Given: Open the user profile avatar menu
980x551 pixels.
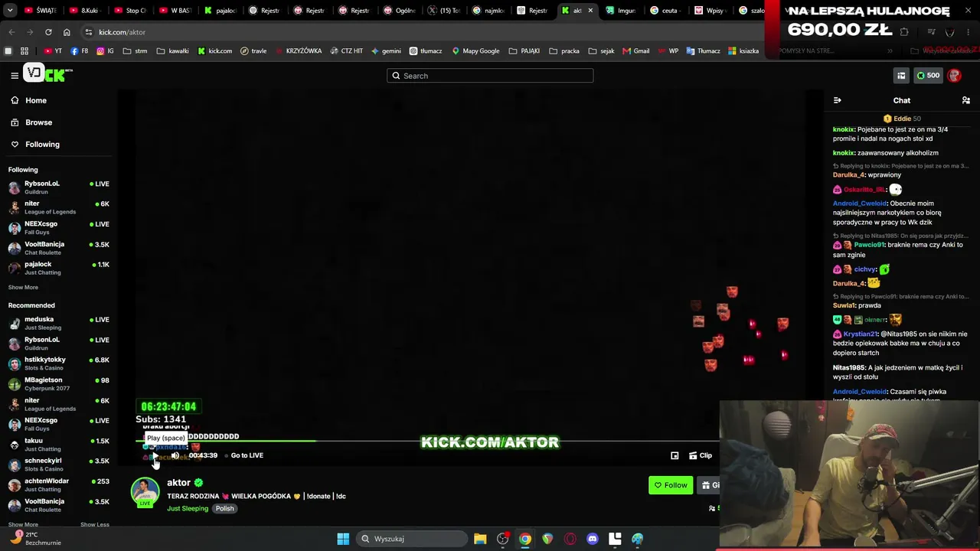Looking at the screenshot, I should [x=954, y=75].
